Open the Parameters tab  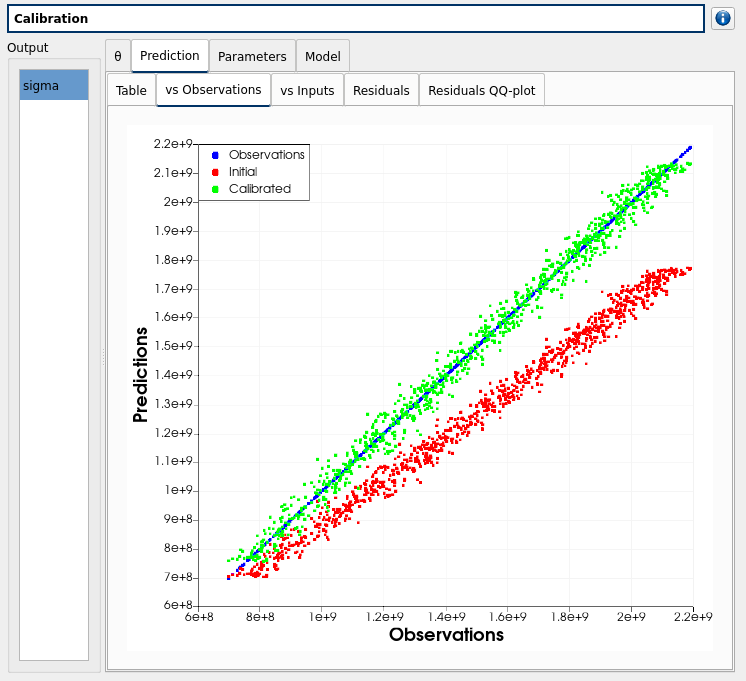[x=252, y=57]
